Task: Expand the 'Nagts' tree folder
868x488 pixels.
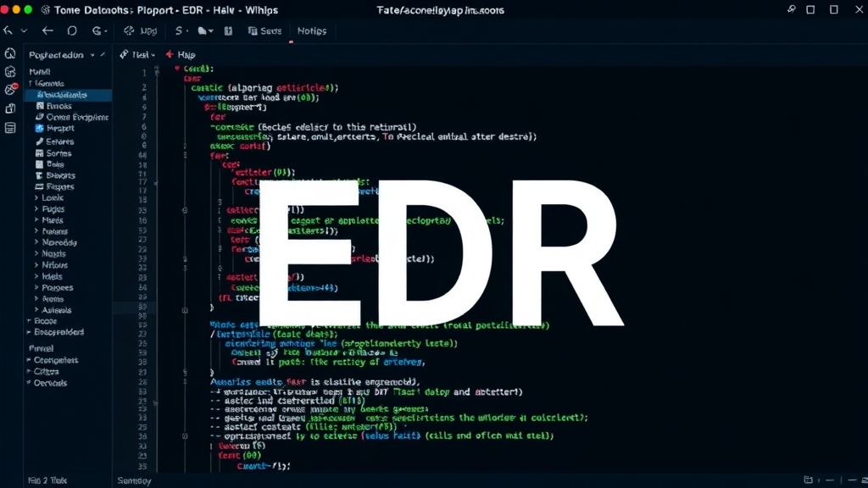Action: point(36,253)
